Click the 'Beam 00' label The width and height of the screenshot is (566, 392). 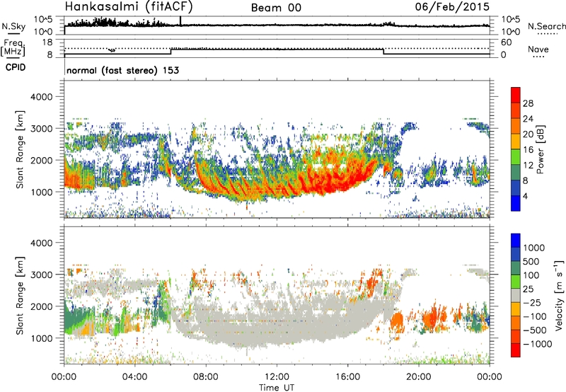[x=276, y=8]
